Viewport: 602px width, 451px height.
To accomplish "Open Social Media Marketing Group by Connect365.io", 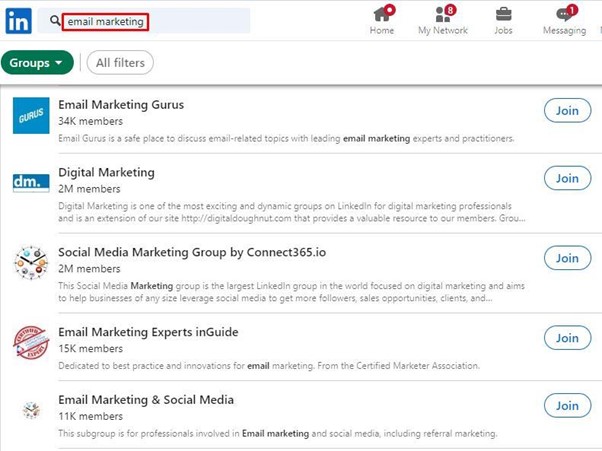I will 192,252.
